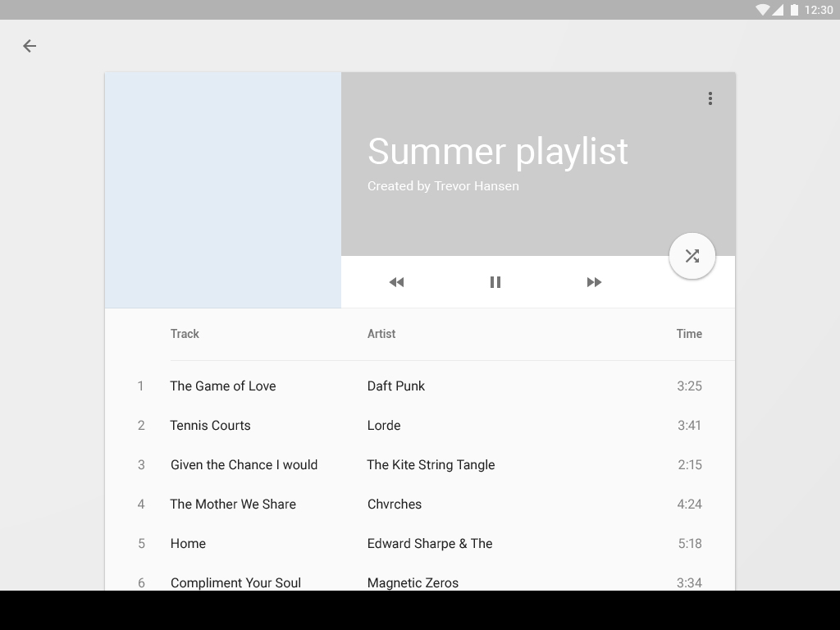This screenshot has width=840, height=630.
Task: Play Given the Chance I would
Action: [244, 465]
